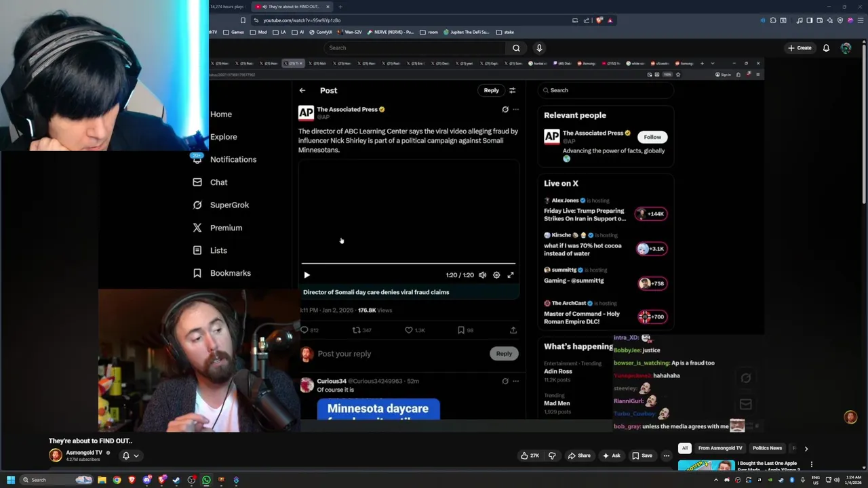Save the YouTube video to playlist
The image size is (868, 488).
tap(642, 455)
